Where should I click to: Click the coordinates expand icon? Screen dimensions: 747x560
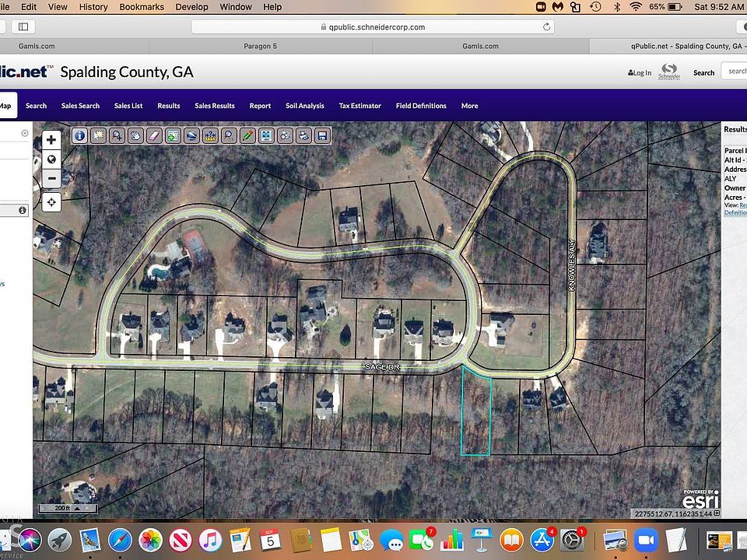pyautogui.click(x=717, y=513)
